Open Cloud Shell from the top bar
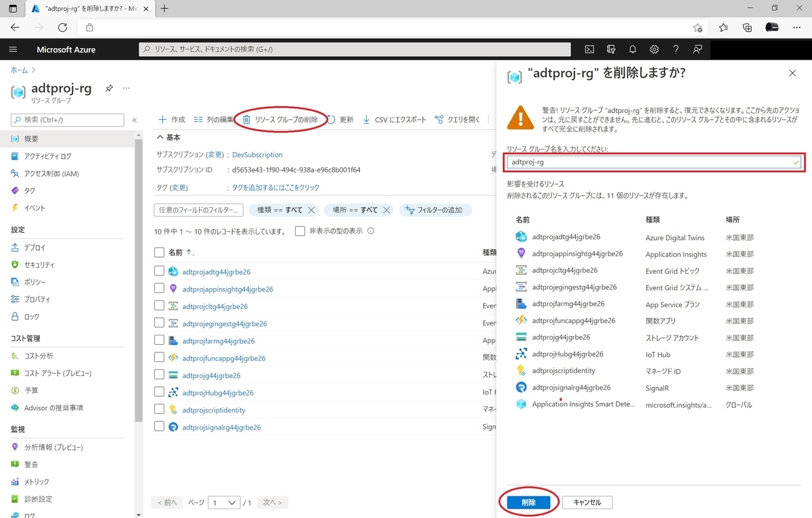812x518 pixels. point(589,49)
